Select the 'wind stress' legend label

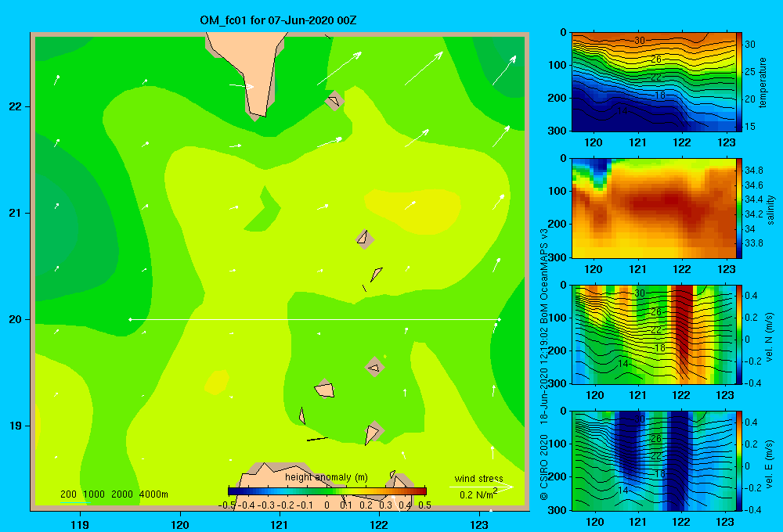tap(479, 478)
